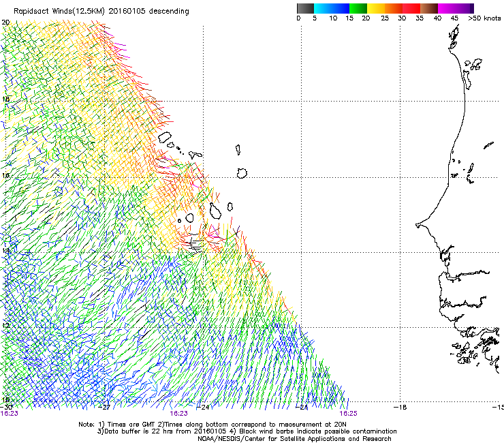Click the cyan-blue 5-15 knots legend band
This screenshot has height=443, width=504.
pyautogui.click(x=332, y=8)
